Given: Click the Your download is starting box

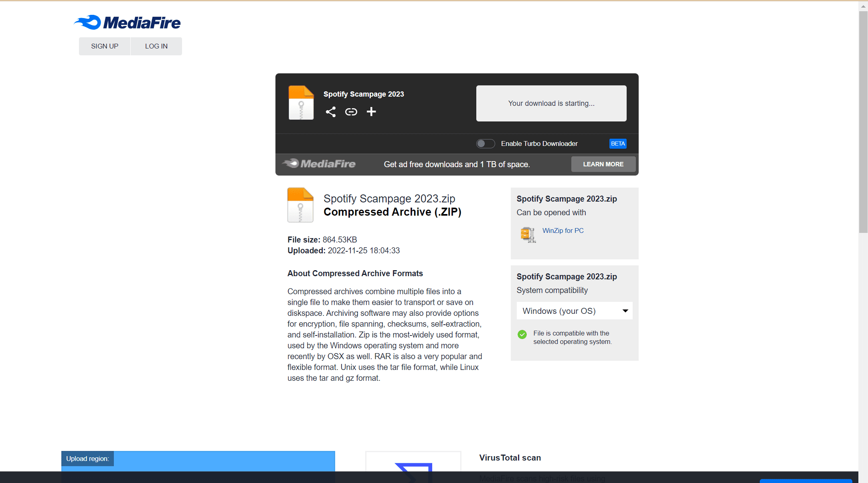Looking at the screenshot, I should click(551, 103).
